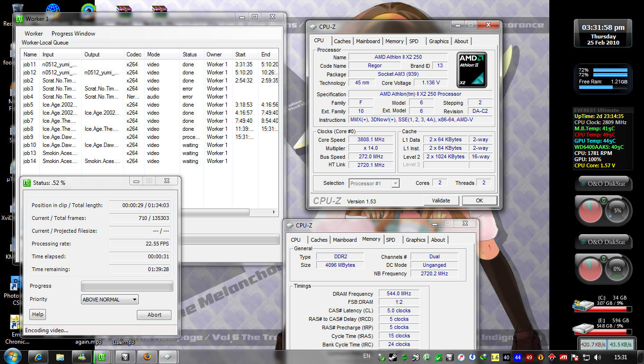Open Graphics tab in top CPU-Z window

(x=438, y=41)
